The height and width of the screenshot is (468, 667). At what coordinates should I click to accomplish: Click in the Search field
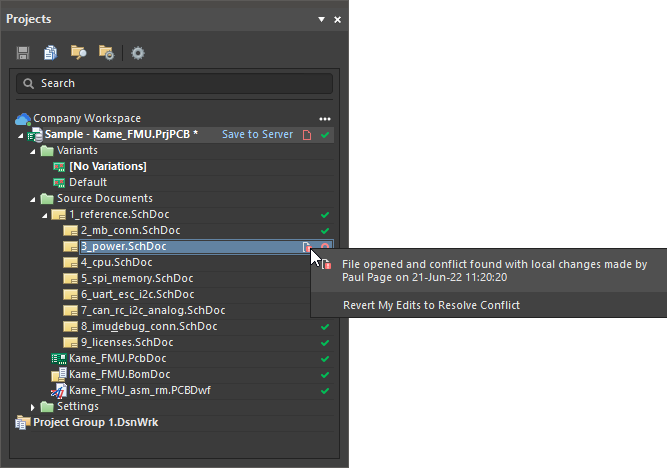click(x=174, y=83)
